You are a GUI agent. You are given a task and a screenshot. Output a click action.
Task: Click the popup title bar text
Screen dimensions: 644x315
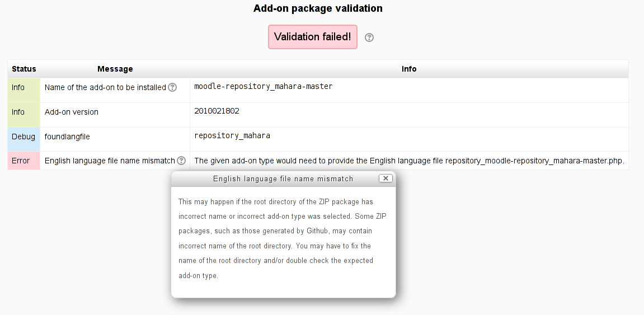point(283,178)
